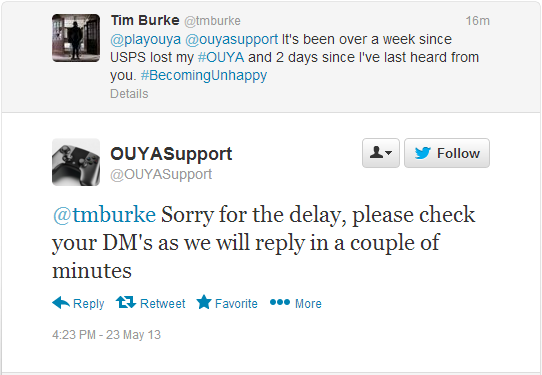Click the Favorite star icon

click(204, 302)
